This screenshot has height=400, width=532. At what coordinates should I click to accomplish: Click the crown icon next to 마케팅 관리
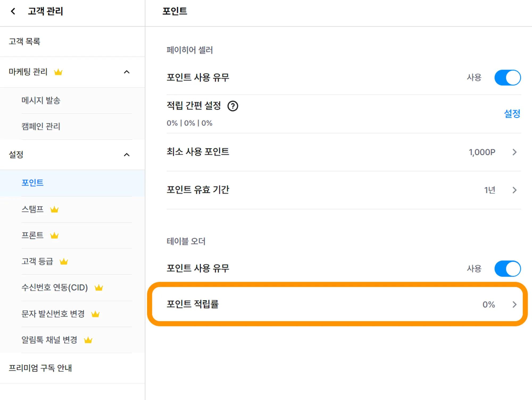[58, 72]
